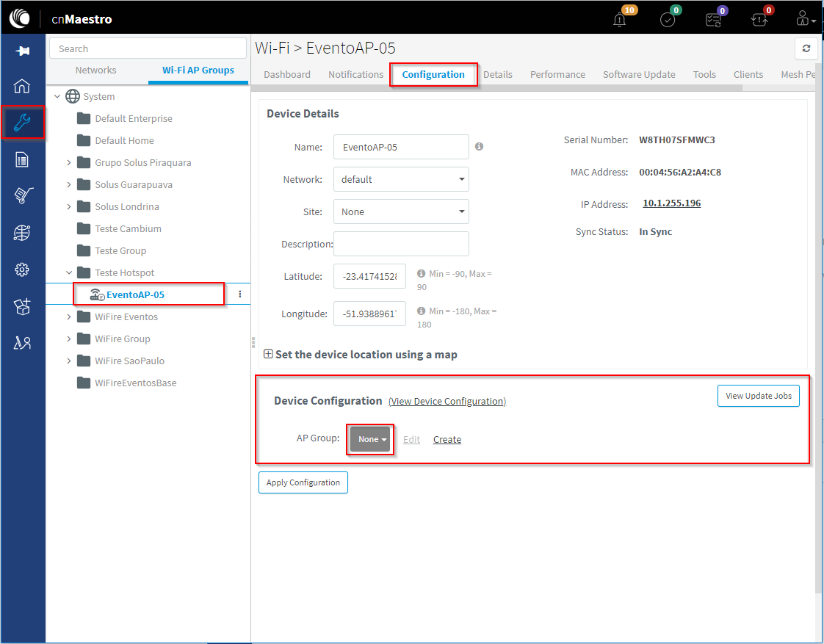Click the empty Description field
This screenshot has height=644, width=824.
coord(401,244)
